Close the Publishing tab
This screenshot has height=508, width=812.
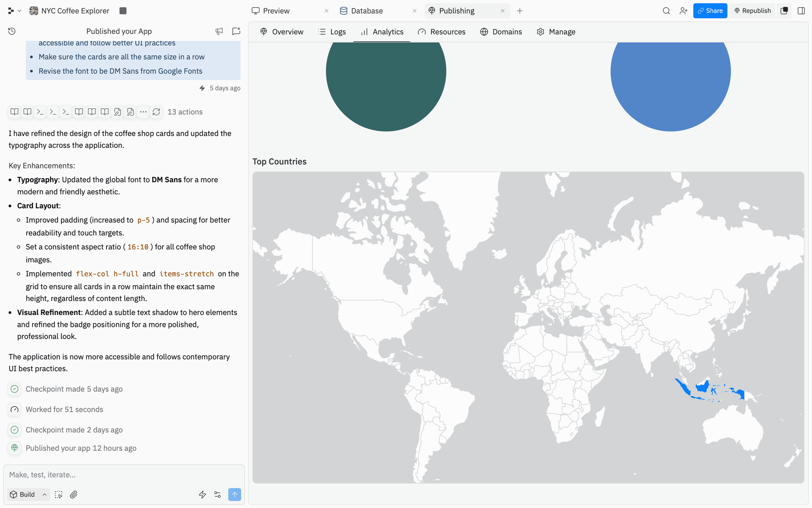(502, 11)
